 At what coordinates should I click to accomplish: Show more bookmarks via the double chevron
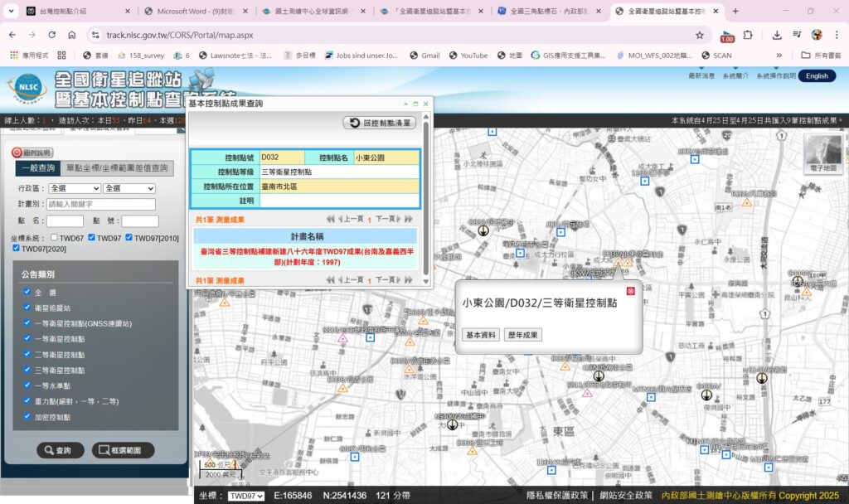779,56
